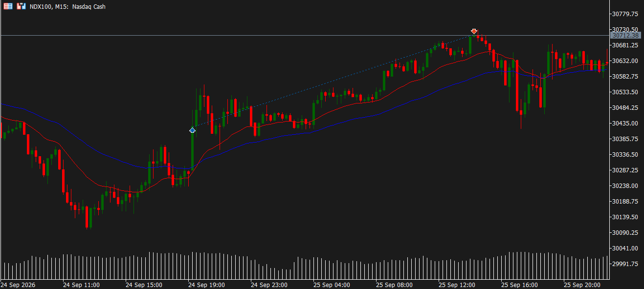
Task: Click the 30090.25 price scale label
Action: [625, 232]
